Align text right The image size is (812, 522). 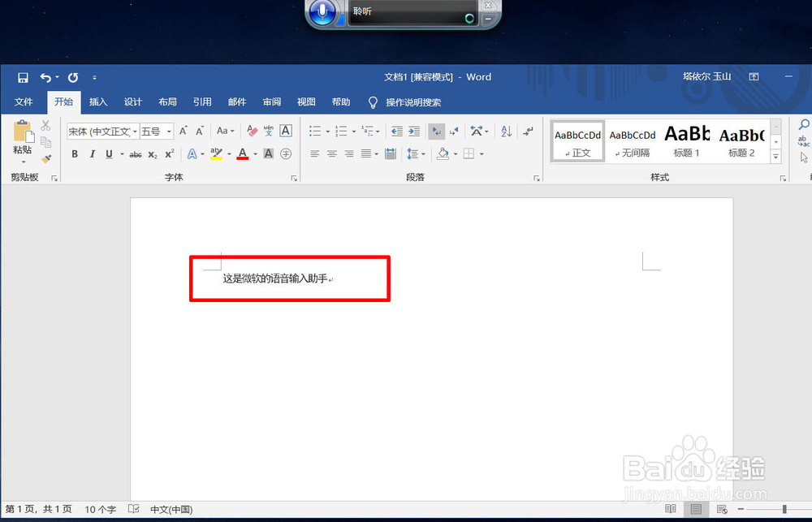[349, 153]
